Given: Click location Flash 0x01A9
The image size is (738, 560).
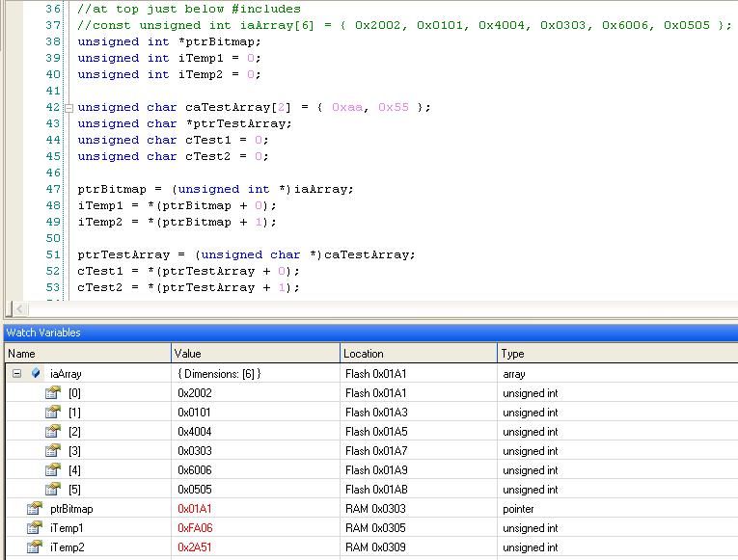Looking at the screenshot, I should (x=376, y=470).
